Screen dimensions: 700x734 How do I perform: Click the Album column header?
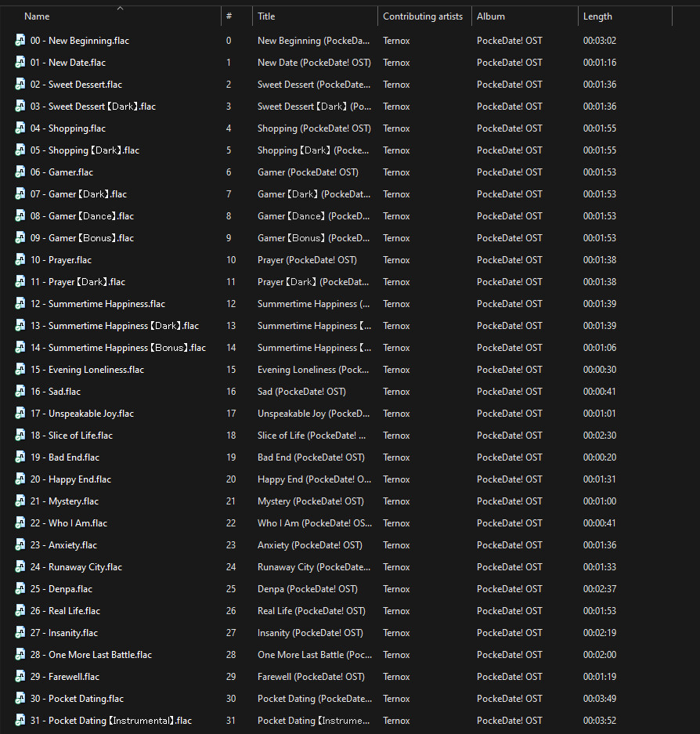click(491, 16)
